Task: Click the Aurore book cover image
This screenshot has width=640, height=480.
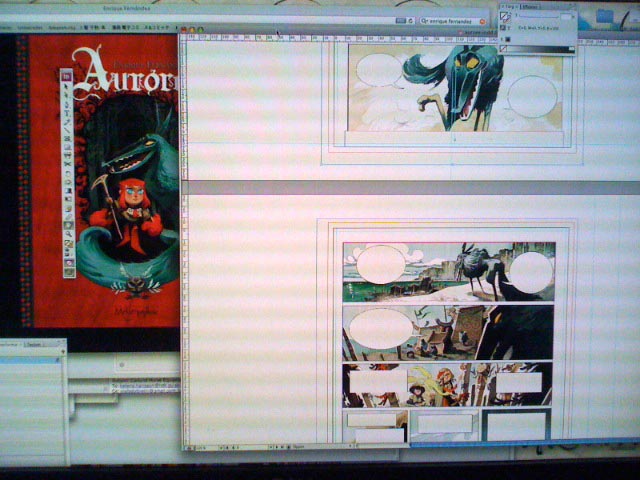Action: (102, 180)
